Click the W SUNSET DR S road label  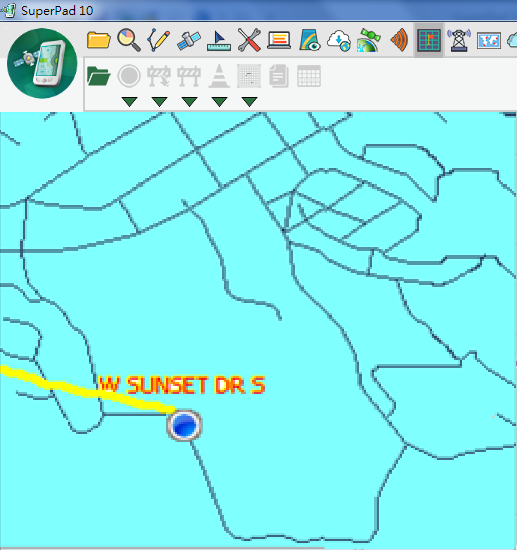(x=182, y=385)
